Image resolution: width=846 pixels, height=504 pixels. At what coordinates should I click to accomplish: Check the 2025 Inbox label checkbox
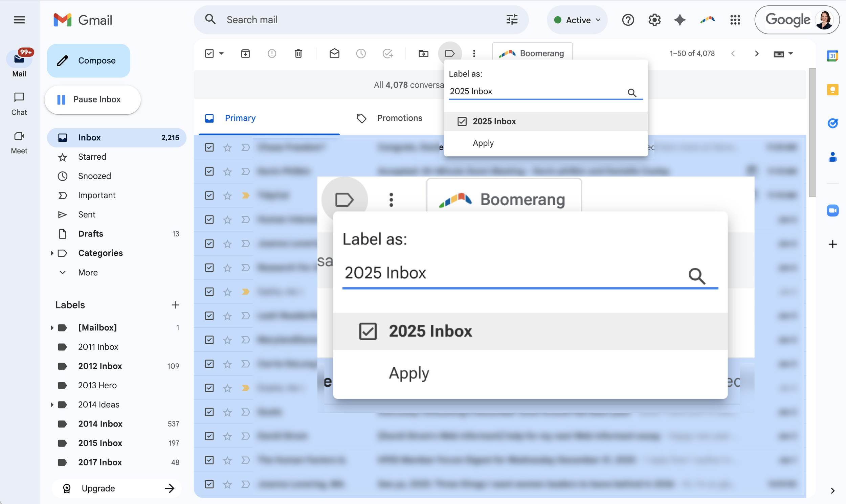click(x=462, y=121)
